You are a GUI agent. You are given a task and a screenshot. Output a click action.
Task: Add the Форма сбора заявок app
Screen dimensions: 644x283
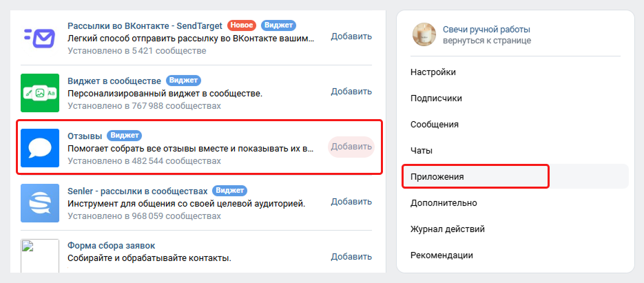(351, 257)
